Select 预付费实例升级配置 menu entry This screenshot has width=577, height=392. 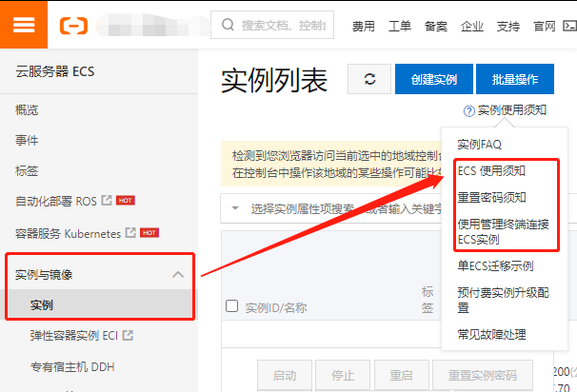pyautogui.click(x=503, y=300)
